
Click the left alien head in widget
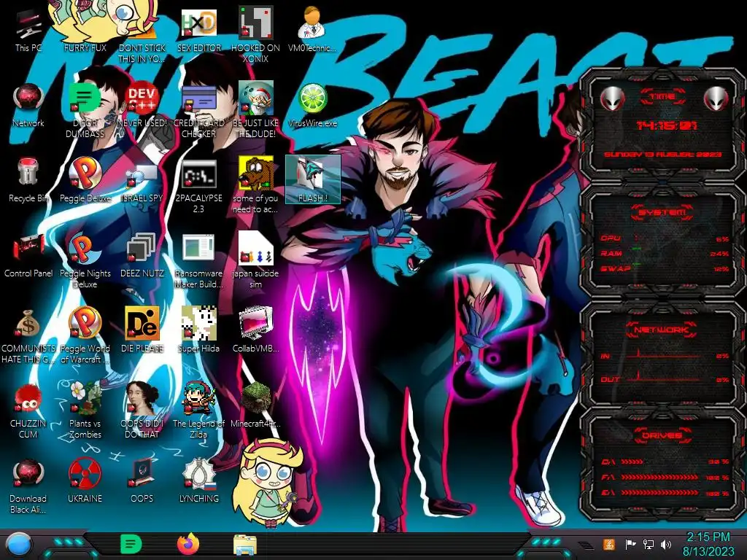click(612, 99)
